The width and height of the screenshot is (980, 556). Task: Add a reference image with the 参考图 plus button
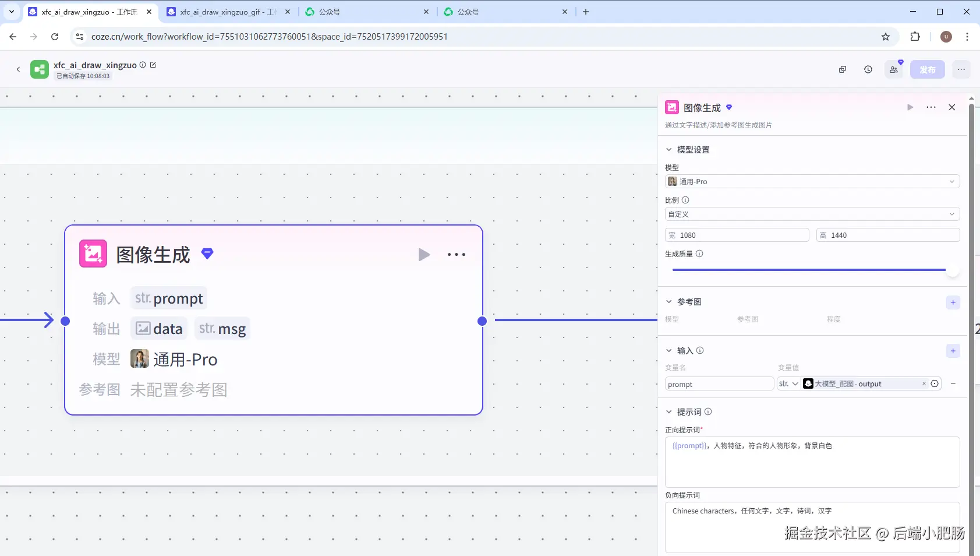(x=953, y=302)
